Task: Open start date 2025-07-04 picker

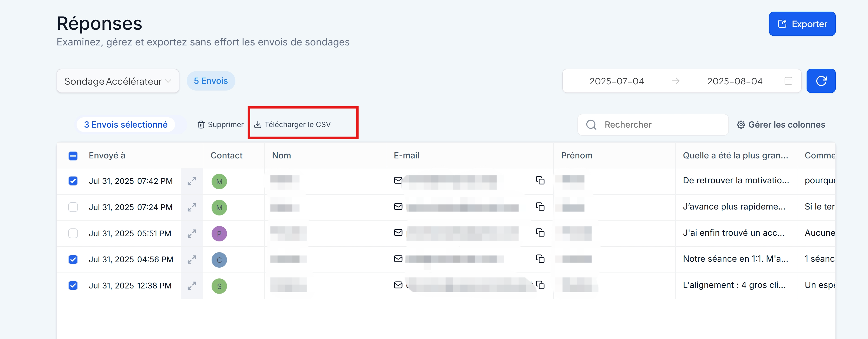Action: tap(616, 81)
